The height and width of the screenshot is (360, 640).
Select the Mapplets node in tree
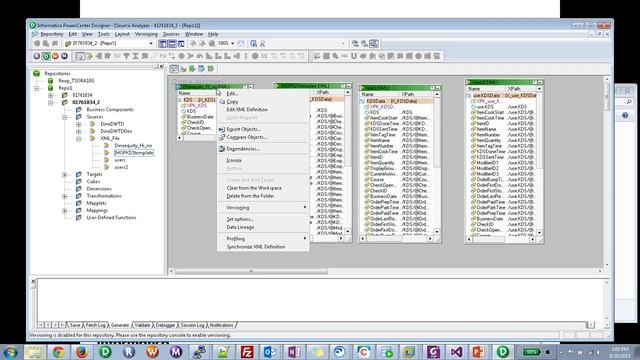96,203
